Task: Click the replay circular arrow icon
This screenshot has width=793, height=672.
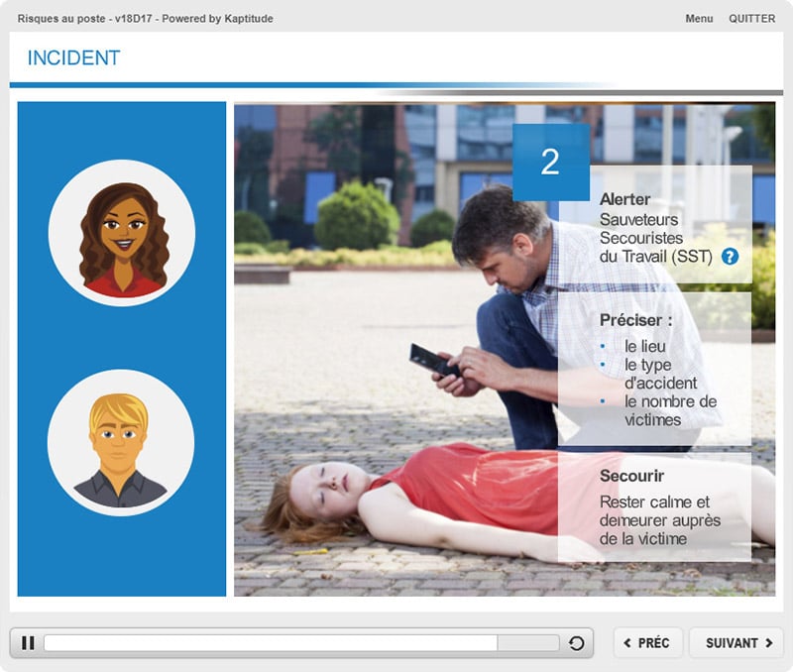Action: (577, 643)
